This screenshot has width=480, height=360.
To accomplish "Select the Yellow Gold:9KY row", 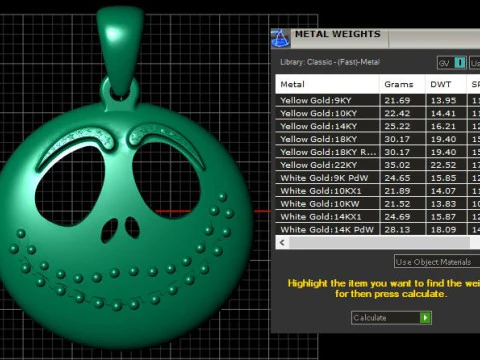I will point(378,100).
